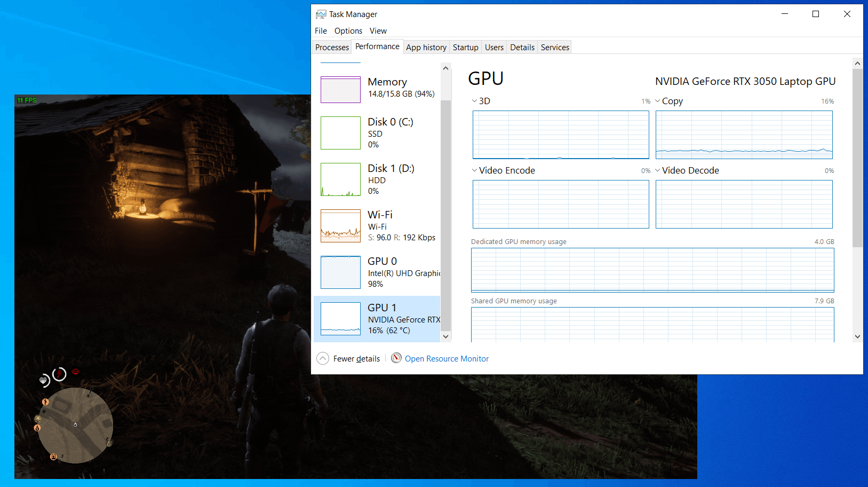Open the File menu
Screen dimensions: 868x487
[321, 31]
